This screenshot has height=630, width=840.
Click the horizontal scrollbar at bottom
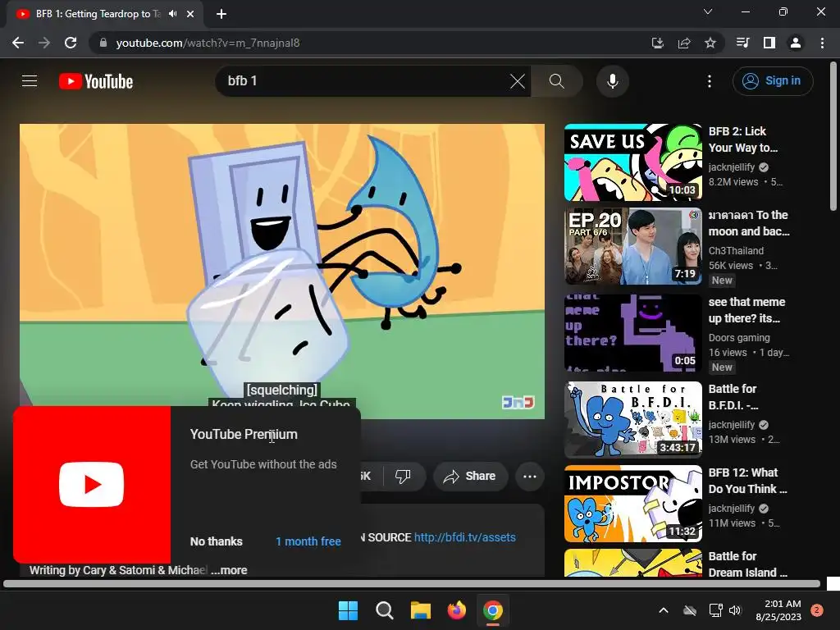click(x=412, y=583)
